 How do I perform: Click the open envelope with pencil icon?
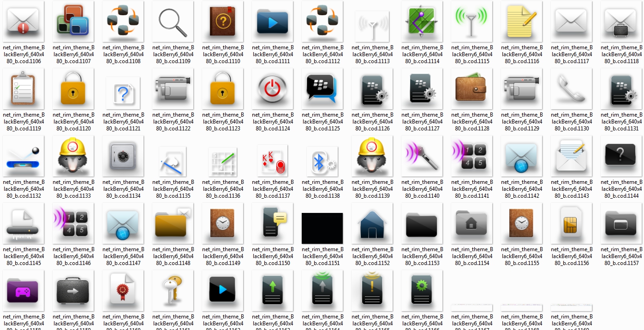(572, 156)
